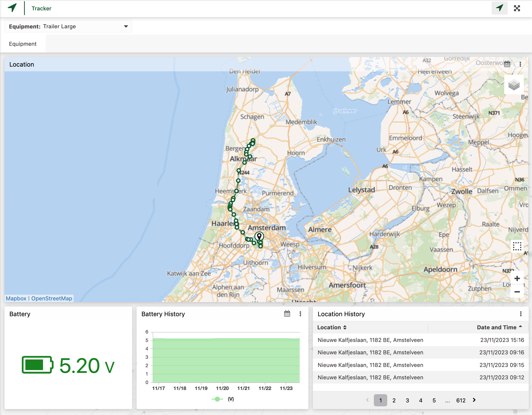Viewport: 532px width, 415px height.
Task: Go to page 3 in Location History
Action: pyautogui.click(x=407, y=400)
